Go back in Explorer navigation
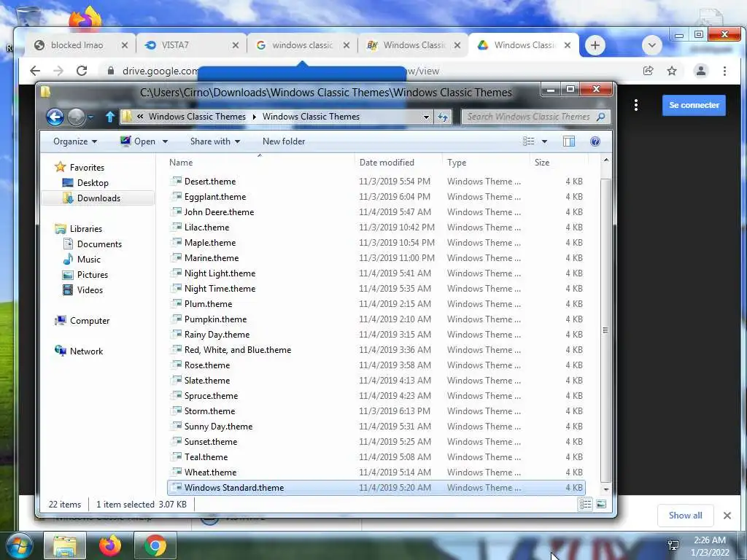Viewport: 747px width, 560px height. (55, 117)
